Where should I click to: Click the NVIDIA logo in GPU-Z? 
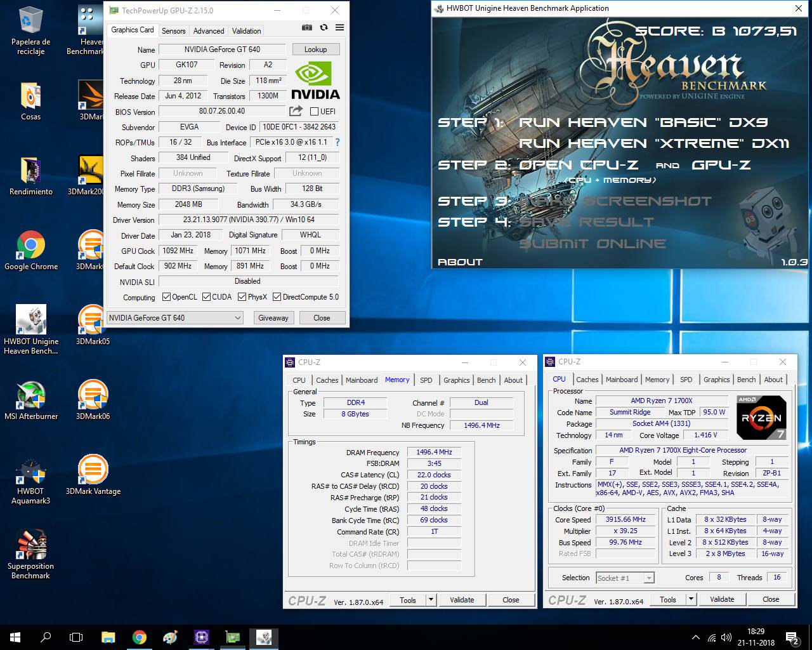315,81
